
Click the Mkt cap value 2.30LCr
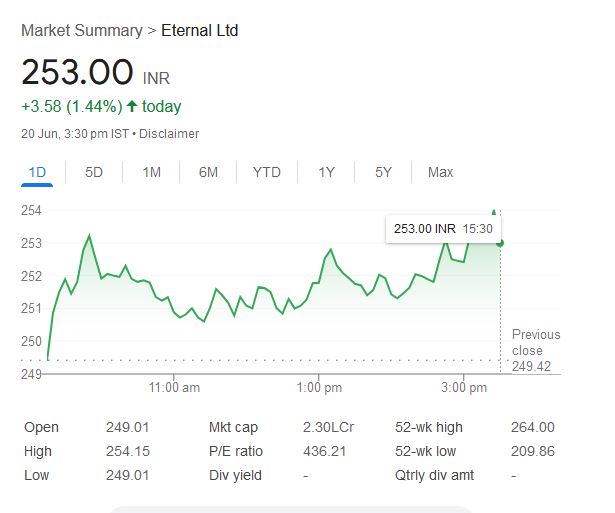(x=328, y=427)
